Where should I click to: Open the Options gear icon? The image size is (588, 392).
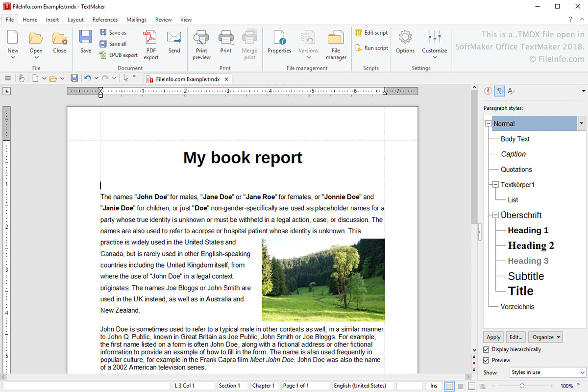pyautogui.click(x=405, y=38)
